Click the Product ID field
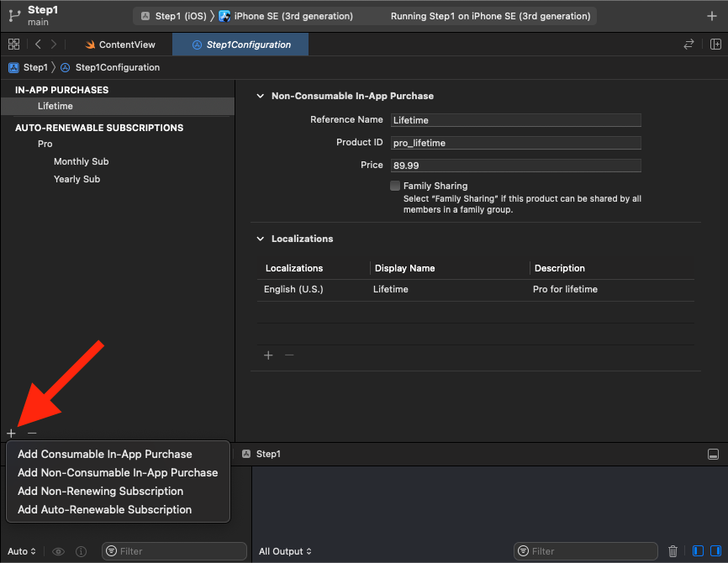 pos(516,143)
